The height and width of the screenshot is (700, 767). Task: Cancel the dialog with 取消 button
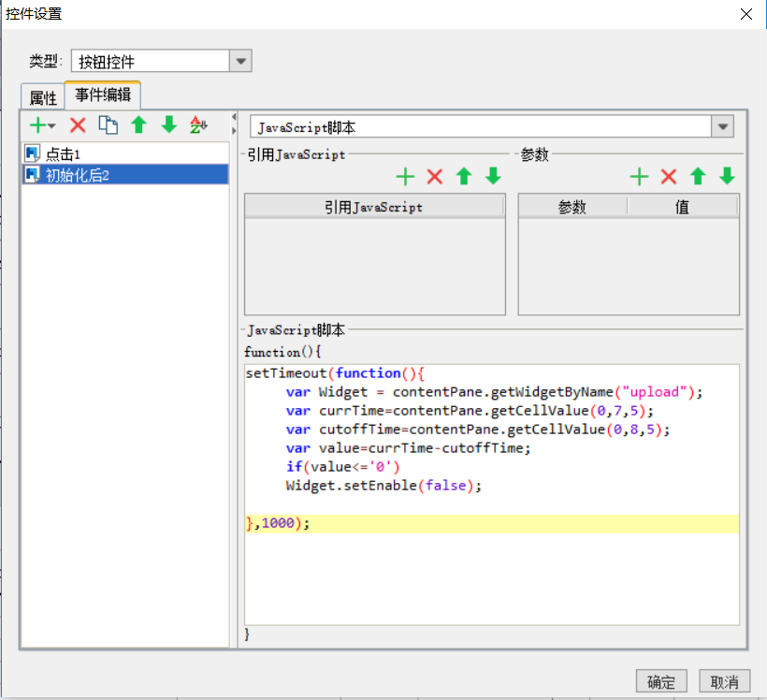[x=725, y=681]
